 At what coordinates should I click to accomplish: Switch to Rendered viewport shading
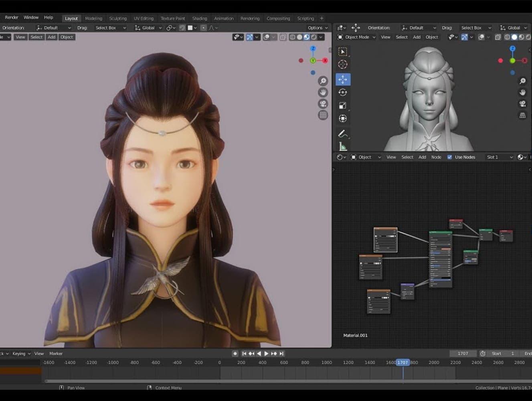314,37
